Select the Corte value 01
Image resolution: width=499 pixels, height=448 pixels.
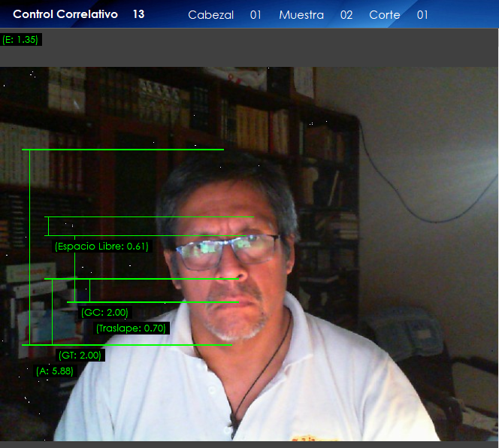(x=422, y=15)
